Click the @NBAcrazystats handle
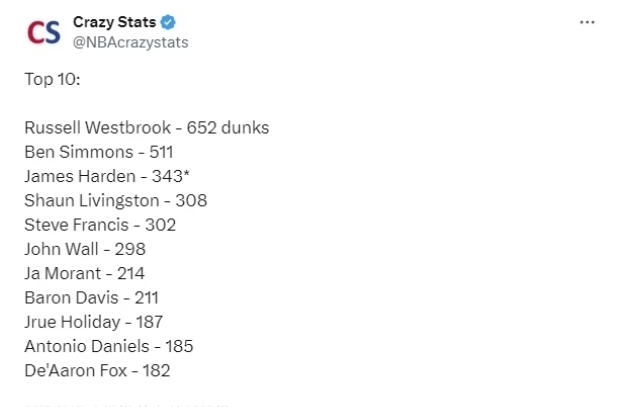 point(130,42)
